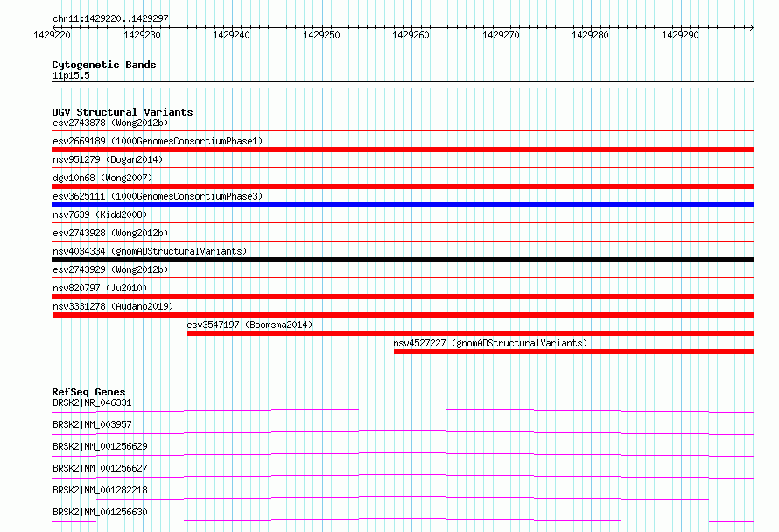Click ruler position 1429280
The image size is (779, 532).
click(x=590, y=35)
